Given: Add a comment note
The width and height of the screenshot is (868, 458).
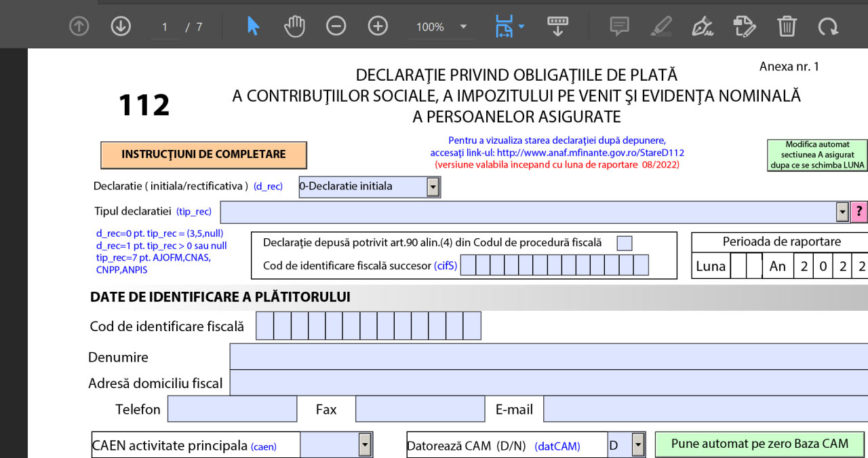Looking at the screenshot, I should (x=619, y=26).
